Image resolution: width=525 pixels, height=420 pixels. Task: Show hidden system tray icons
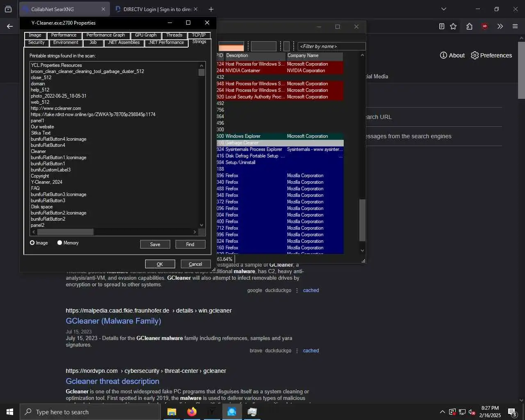[442, 412]
